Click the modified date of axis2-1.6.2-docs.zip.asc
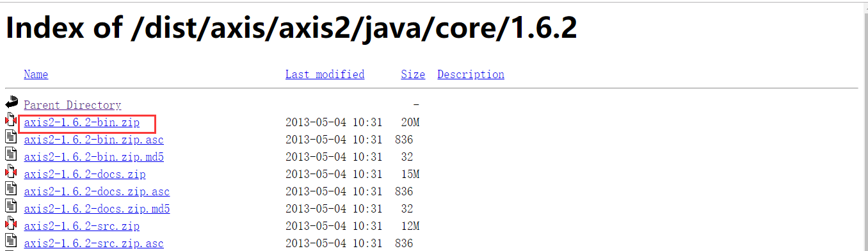 click(334, 191)
